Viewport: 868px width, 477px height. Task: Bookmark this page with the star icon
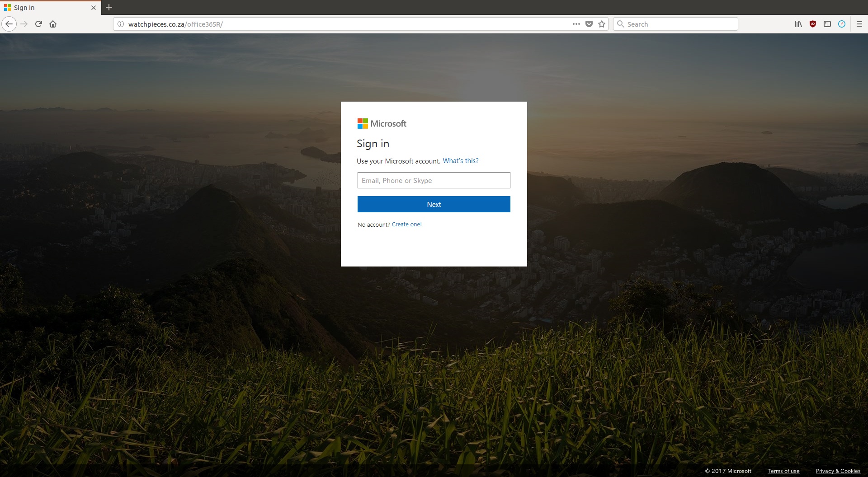click(602, 24)
